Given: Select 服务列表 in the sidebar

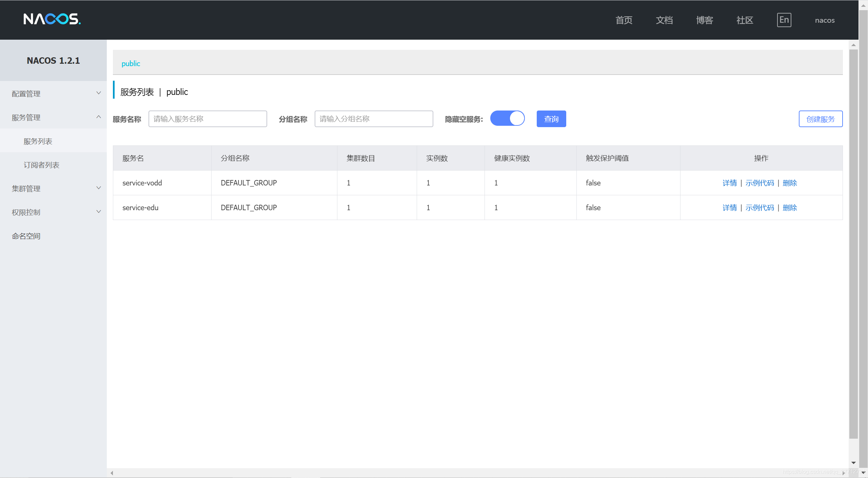Looking at the screenshot, I should pos(53,141).
